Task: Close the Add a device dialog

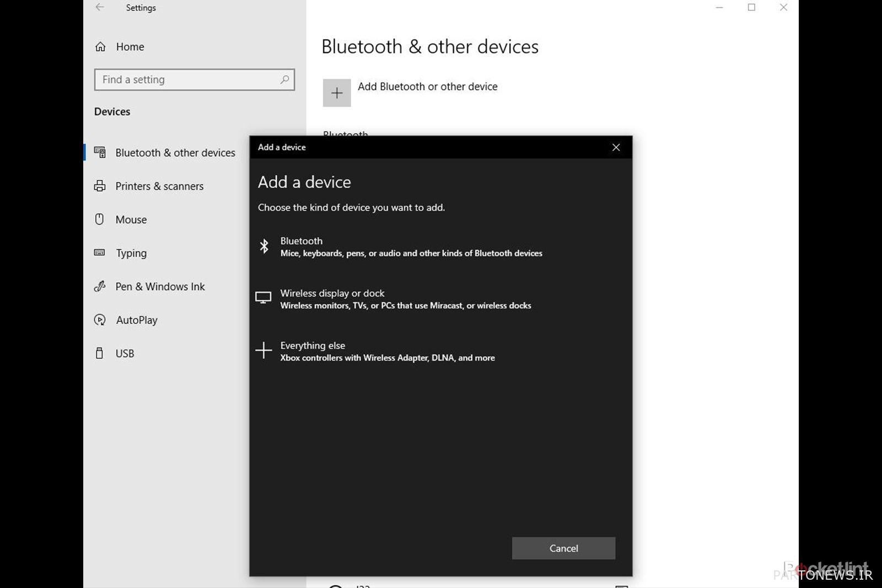Action: tap(616, 147)
